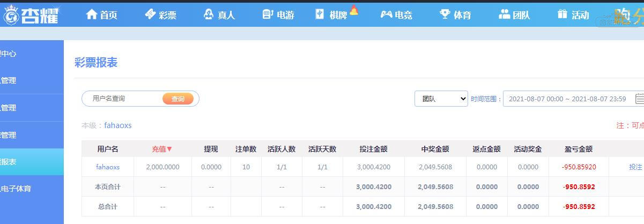Open the 本级 fahaoxs link
The image size is (644, 224).
click(117, 125)
